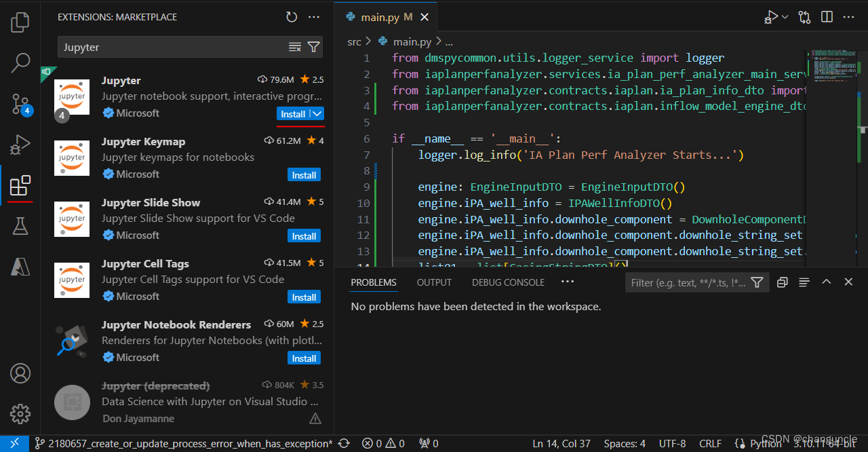Click the problems filter input field
868x452 pixels.
[x=686, y=282]
